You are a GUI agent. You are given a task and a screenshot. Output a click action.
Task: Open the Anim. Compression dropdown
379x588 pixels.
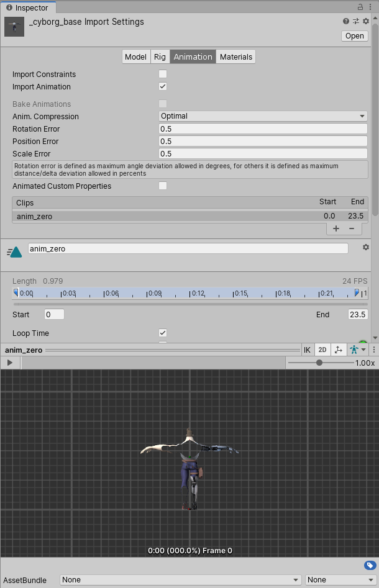point(263,116)
